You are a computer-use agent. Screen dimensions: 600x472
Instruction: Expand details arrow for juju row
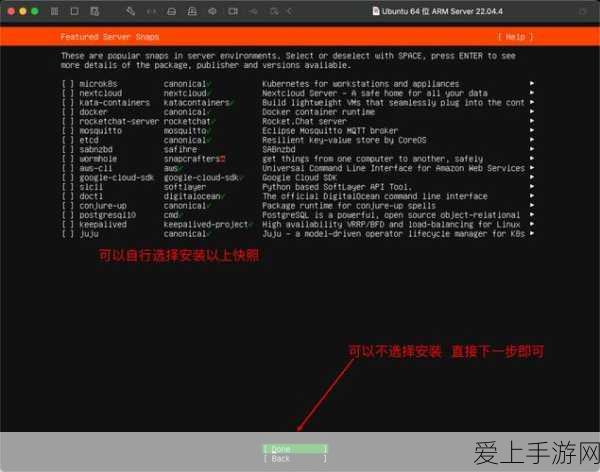pyautogui.click(x=532, y=233)
